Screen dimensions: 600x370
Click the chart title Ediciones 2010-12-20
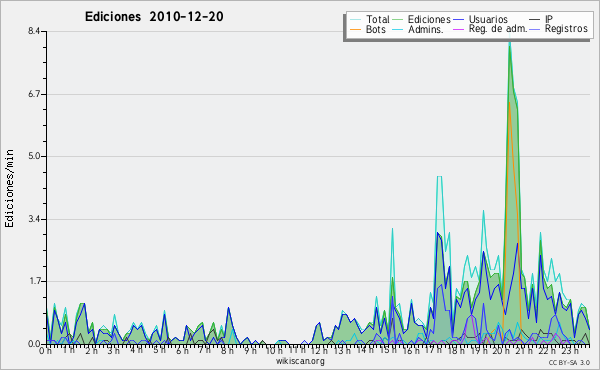(x=154, y=16)
